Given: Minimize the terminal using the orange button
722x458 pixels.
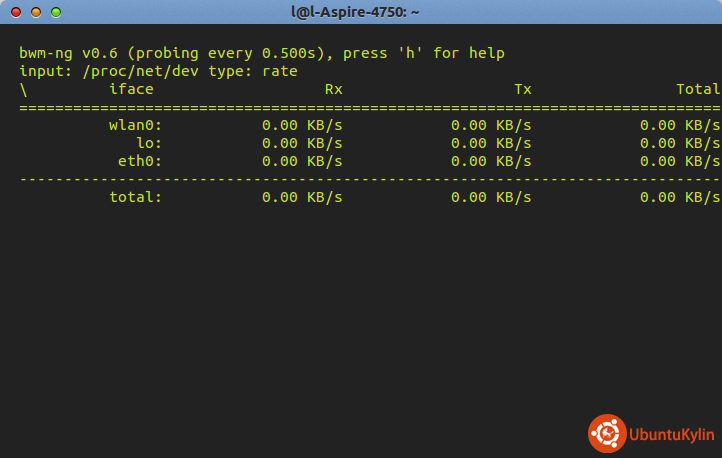Looking at the screenshot, I should click(x=36, y=12).
